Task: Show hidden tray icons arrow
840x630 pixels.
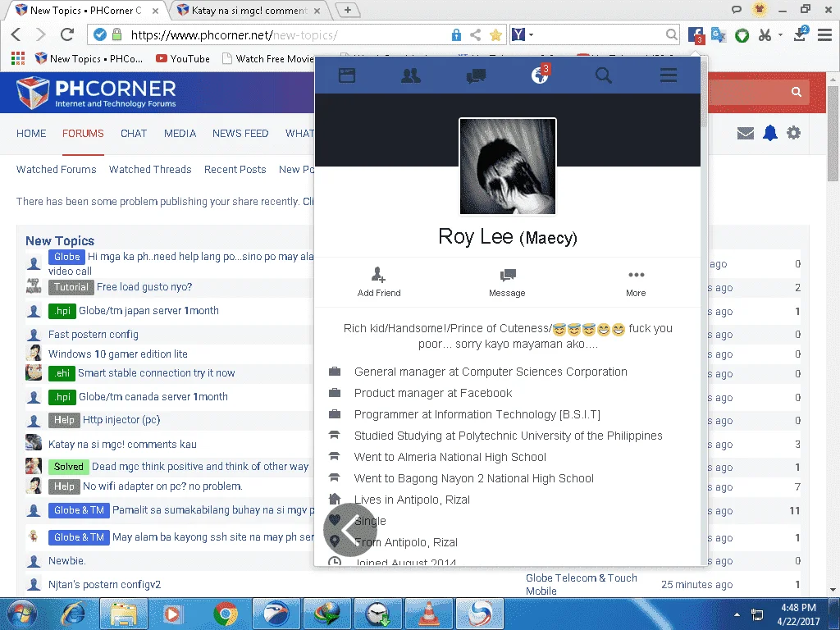Action: pyautogui.click(x=737, y=614)
